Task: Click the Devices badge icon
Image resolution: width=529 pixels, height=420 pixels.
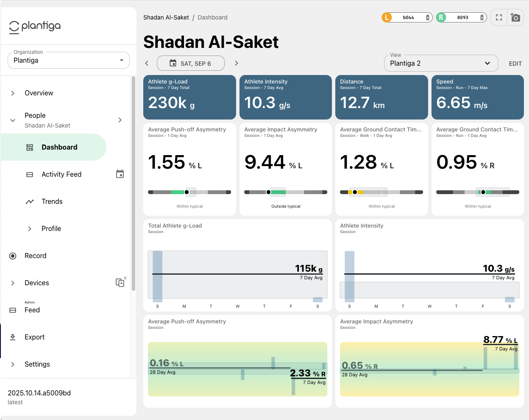Action: 120,282
